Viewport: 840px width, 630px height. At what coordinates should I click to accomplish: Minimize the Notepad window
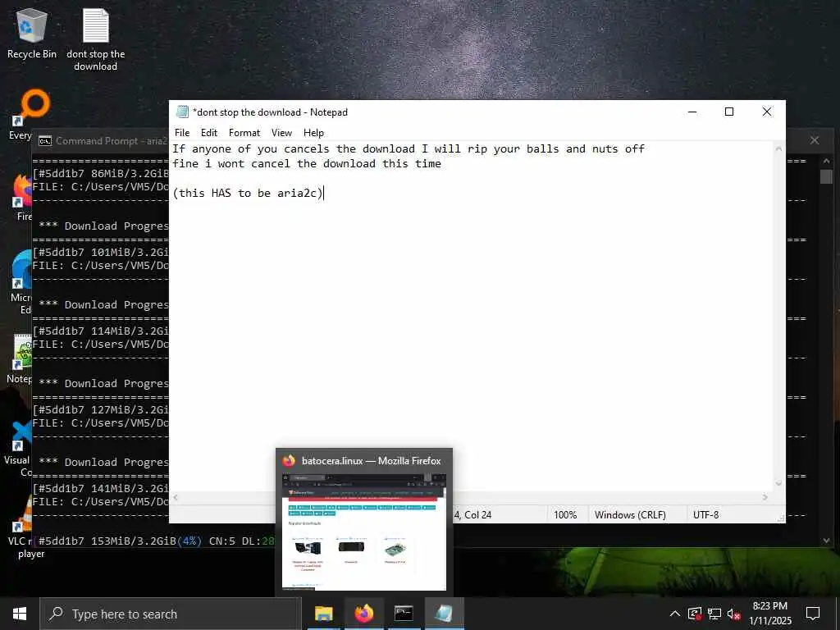click(x=692, y=112)
